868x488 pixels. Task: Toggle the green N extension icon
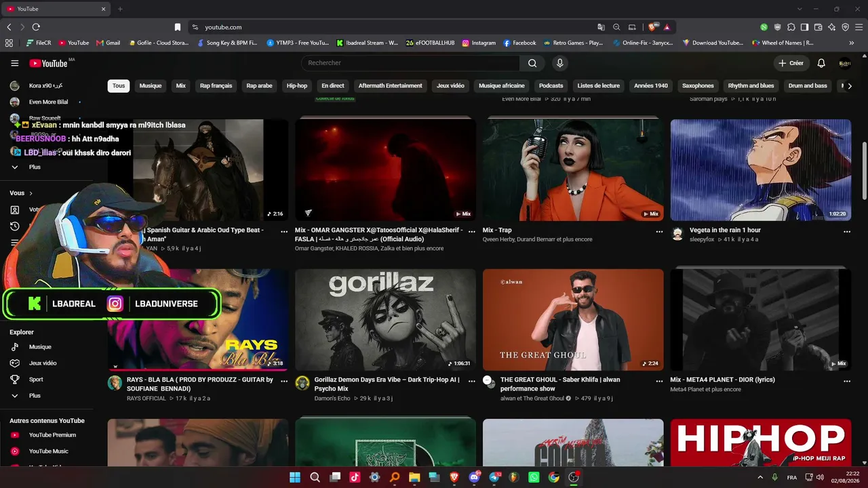pyautogui.click(x=764, y=27)
